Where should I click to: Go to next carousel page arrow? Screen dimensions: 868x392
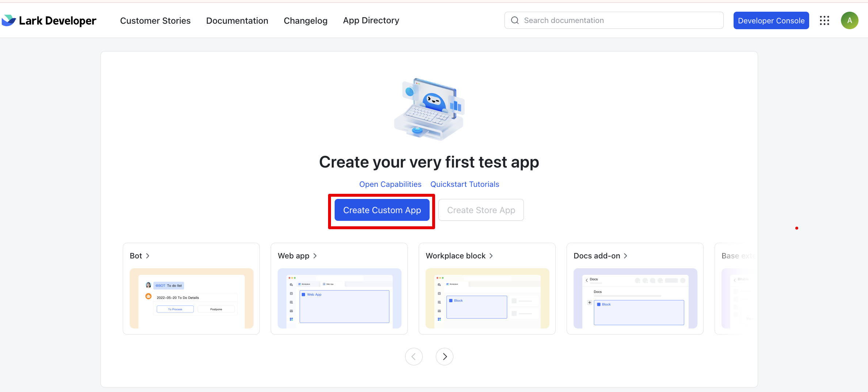pos(444,357)
